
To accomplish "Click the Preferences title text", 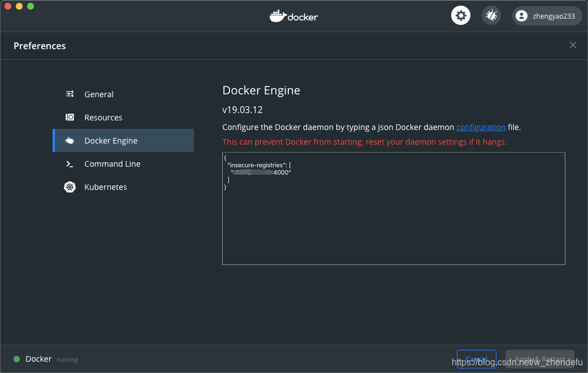I will pos(40,46).
